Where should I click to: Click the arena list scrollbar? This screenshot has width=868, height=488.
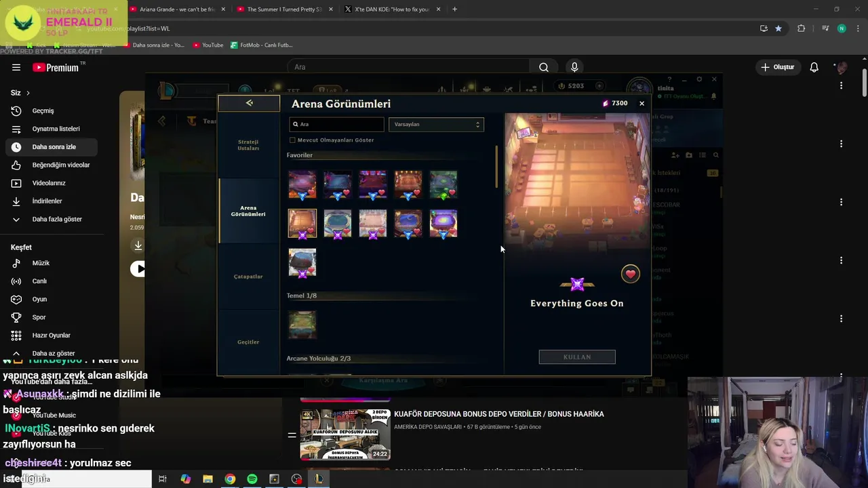click(x=496, y=167)
